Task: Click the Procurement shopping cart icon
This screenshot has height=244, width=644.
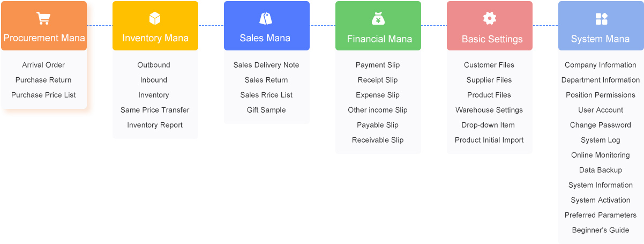Action: [43, 19]
